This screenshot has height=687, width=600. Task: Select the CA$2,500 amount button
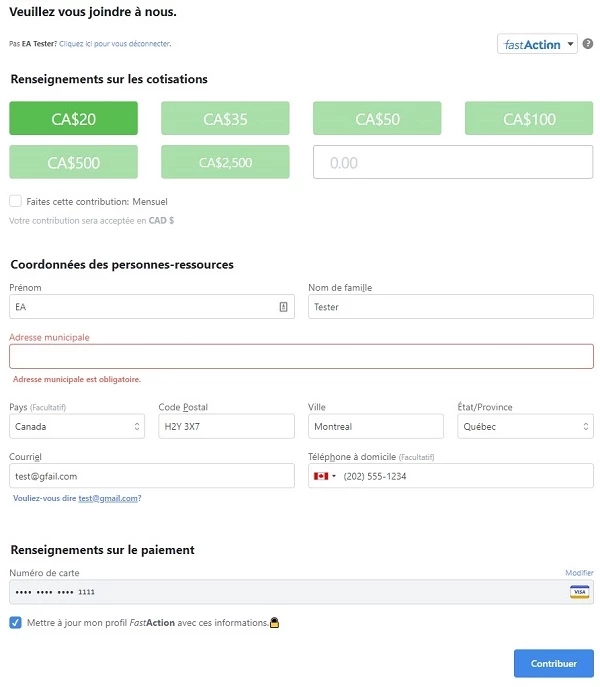225,162
